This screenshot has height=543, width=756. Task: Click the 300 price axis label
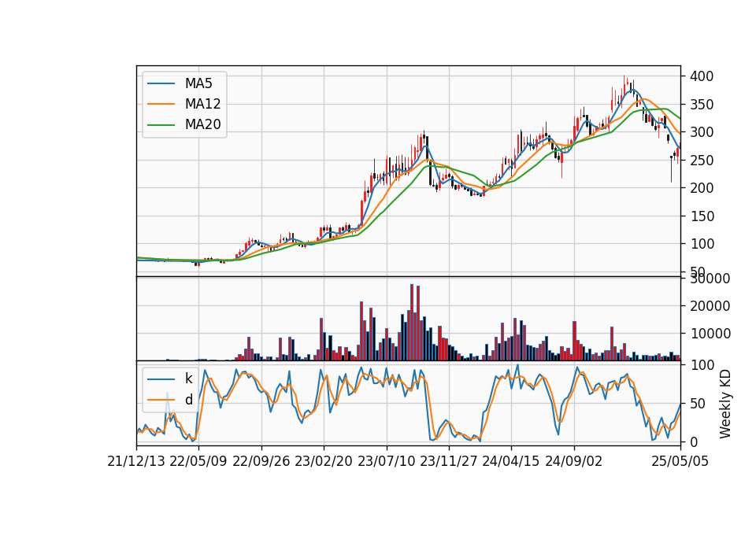click(702, 132)
